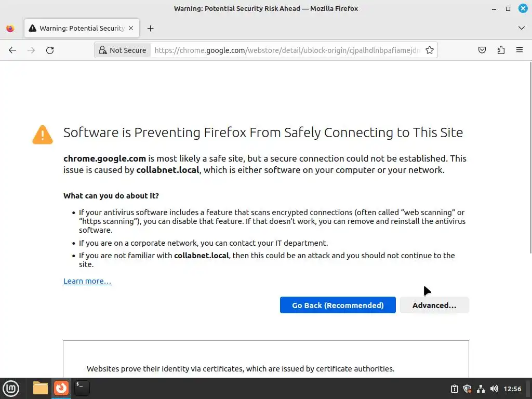The width and height of the screenshot is (532, 399).
Task: Focus the URL address bar field
Action: tap(286, 50)
